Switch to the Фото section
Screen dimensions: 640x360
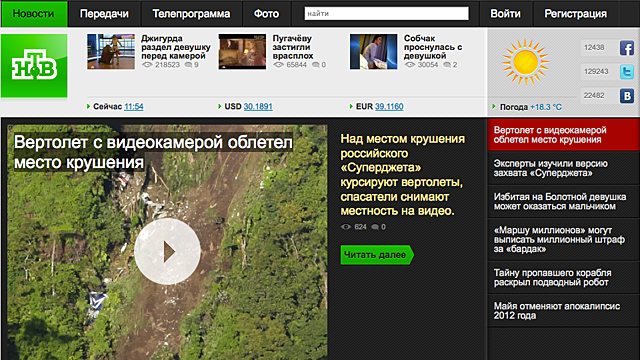267,14
